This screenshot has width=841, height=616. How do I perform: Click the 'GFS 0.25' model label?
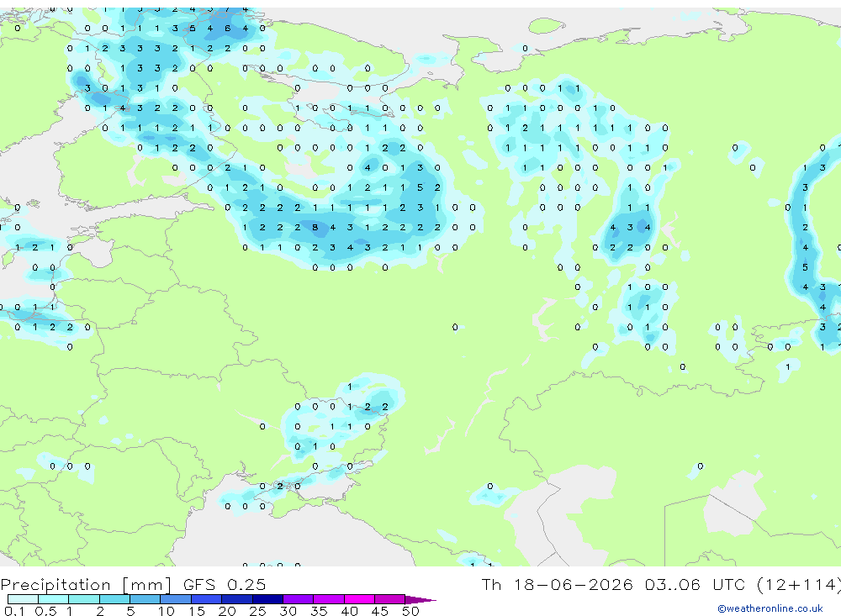click(x=225, y=584)
